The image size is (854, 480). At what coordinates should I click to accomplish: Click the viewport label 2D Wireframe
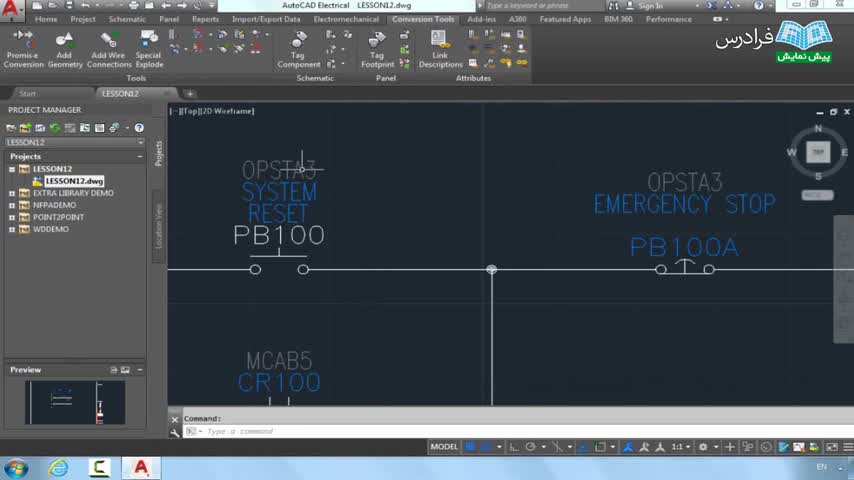228,111
